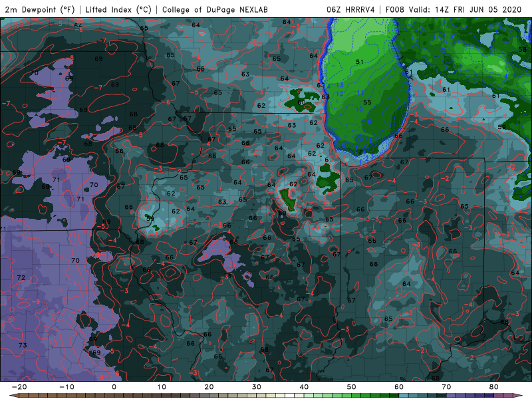
Task: Click the '51' dewpoint value over the lake
Action: [x=360, y=62]
